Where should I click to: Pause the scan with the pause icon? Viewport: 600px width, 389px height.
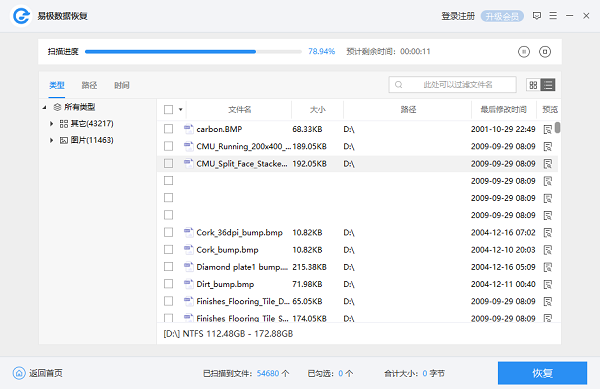[524, 52]
